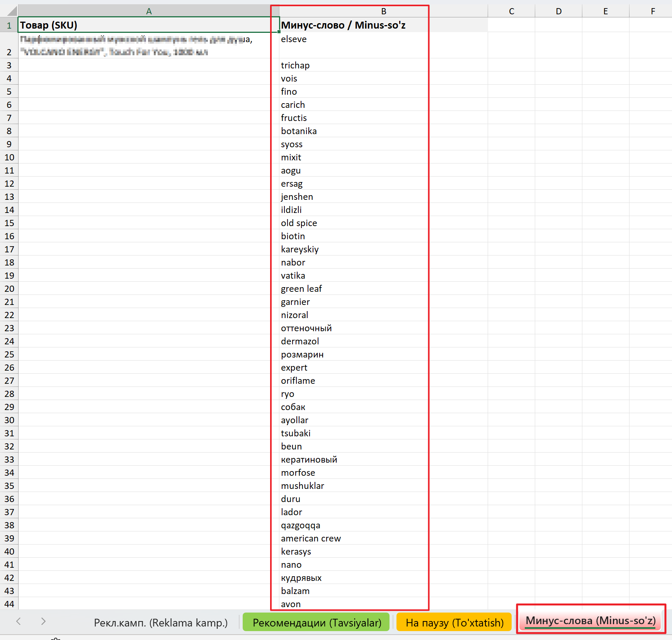
Task: Select the 'garnier' cell
Action: (x=383, y=302)
